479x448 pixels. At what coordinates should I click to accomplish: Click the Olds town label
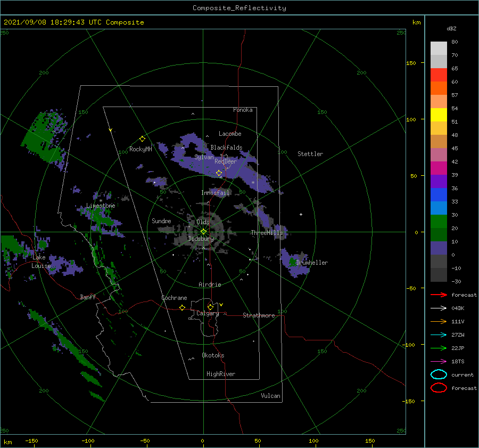tap(203, 222)
